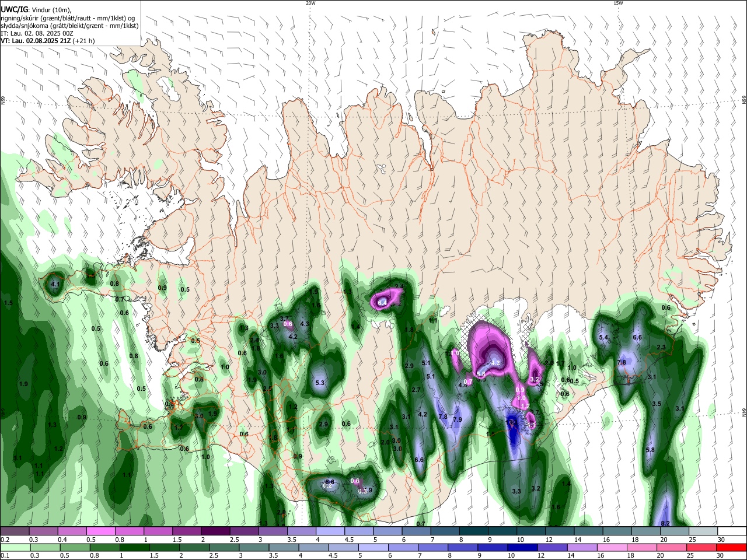Image resolution: width=747 pixels, height=560 pixels.
Task: Click the 6.4 snowfall value in the pink area
Action: pos(383,303)
